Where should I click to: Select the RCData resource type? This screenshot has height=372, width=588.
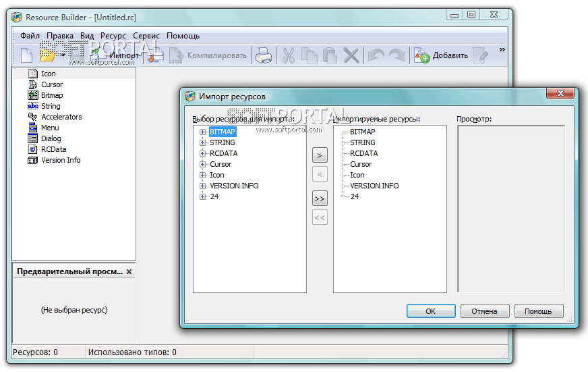pyautogui.click(x=54, y=149)
